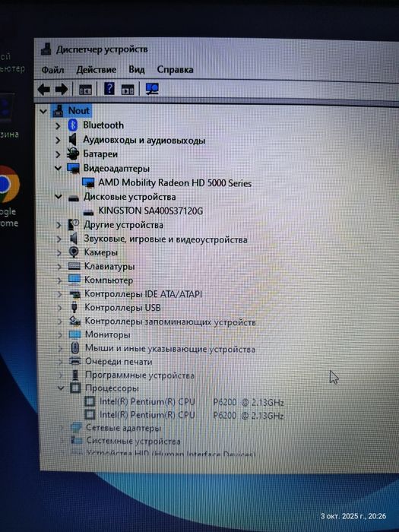399x532 pixels.
Task: Click the Nout root label
Action: 79,111
